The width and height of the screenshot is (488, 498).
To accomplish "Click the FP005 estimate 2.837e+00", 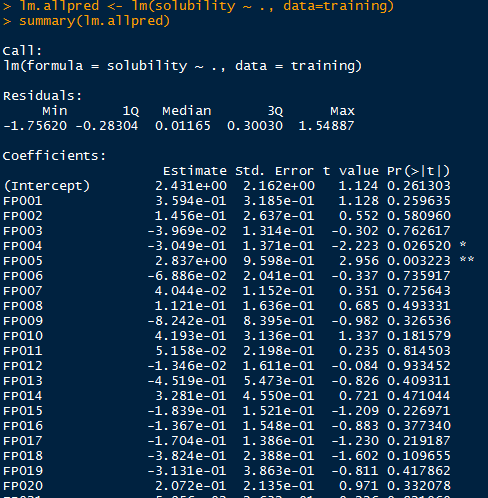I will pyautogui.click(x=191, y=261).
